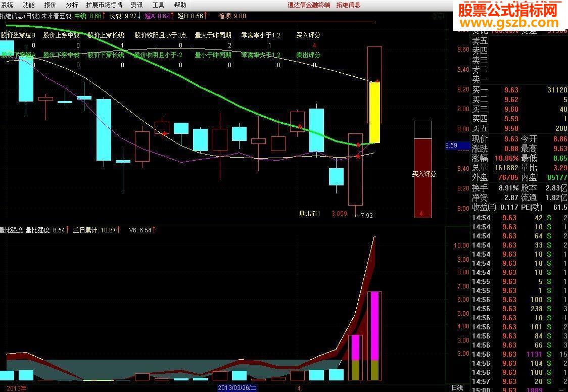Click the 买一 price 9.63 row
The image size is (568, 392).
coord(520,90)
